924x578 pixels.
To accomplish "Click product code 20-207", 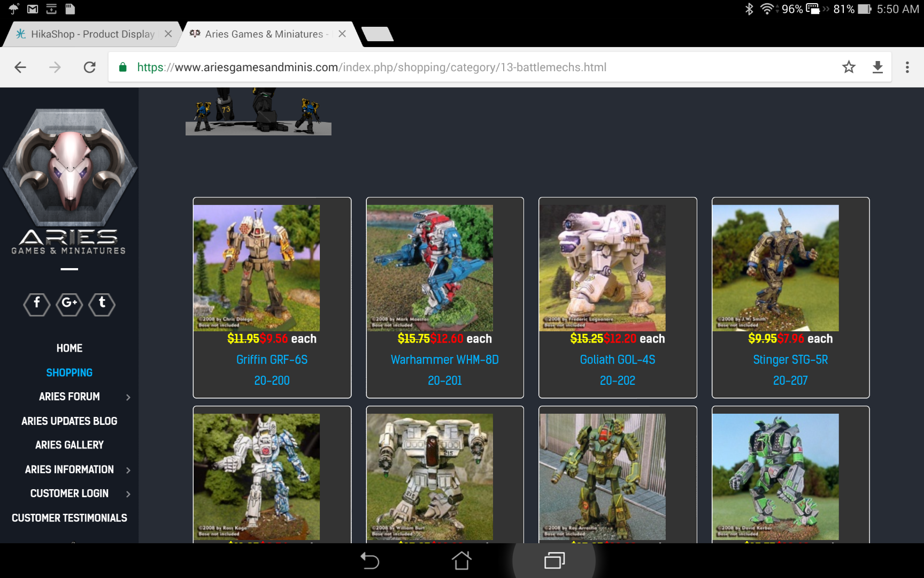I will point(790,381).
